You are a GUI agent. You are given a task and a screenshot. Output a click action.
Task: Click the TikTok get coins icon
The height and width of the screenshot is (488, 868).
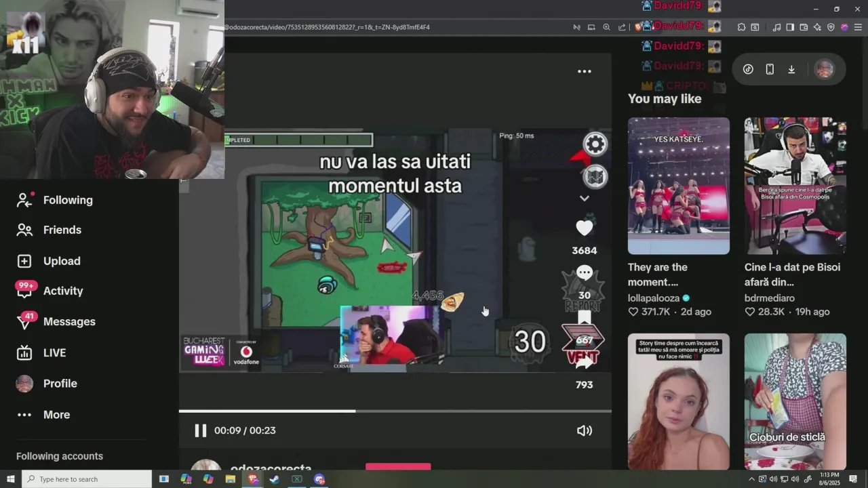[748, 69]
